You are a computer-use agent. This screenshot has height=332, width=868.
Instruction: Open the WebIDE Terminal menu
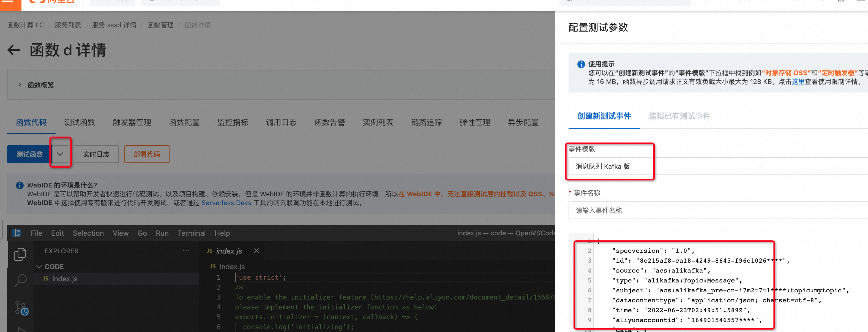coord(191,233)
